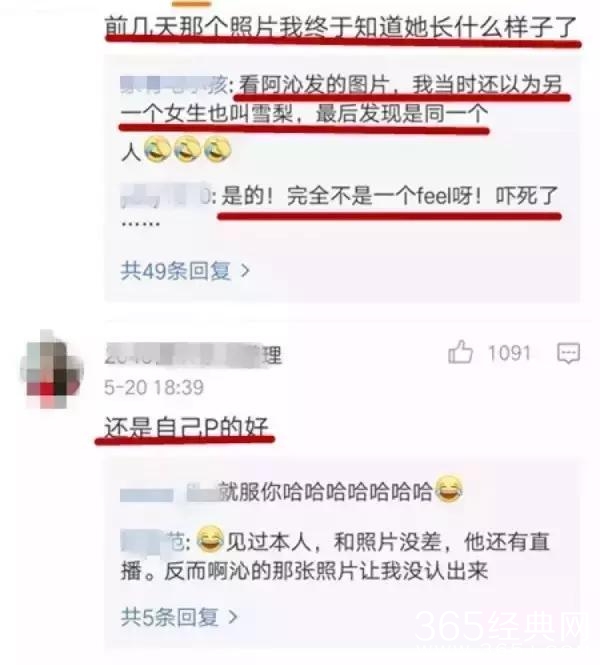Click the laughing emoji after 哈哈哈
This screenshot has height=665, width=600.
449,489
